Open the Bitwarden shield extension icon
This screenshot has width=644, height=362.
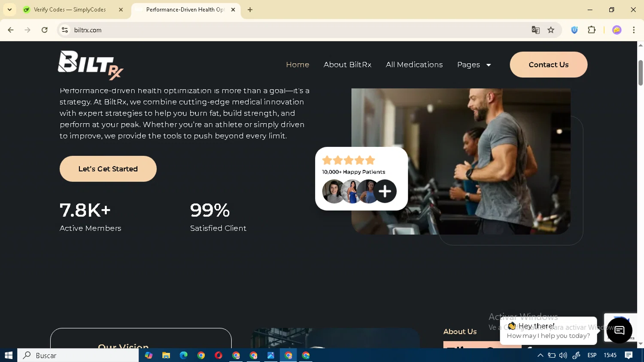[x=574, y=30]
